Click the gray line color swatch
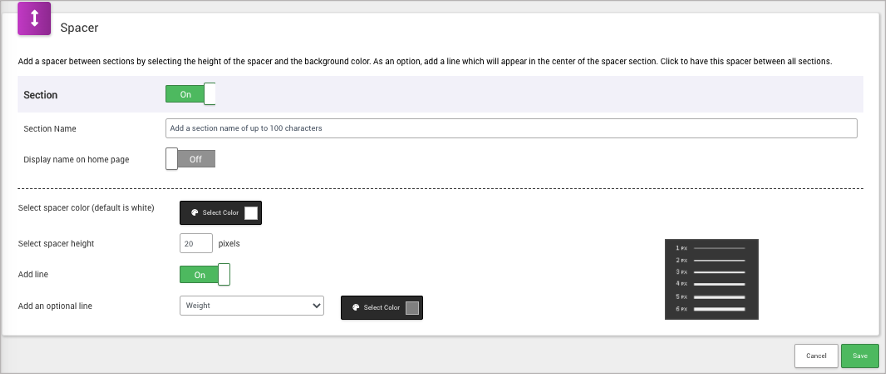The height and width of the screenshot is (374, 886). click(x=412, y=308)
